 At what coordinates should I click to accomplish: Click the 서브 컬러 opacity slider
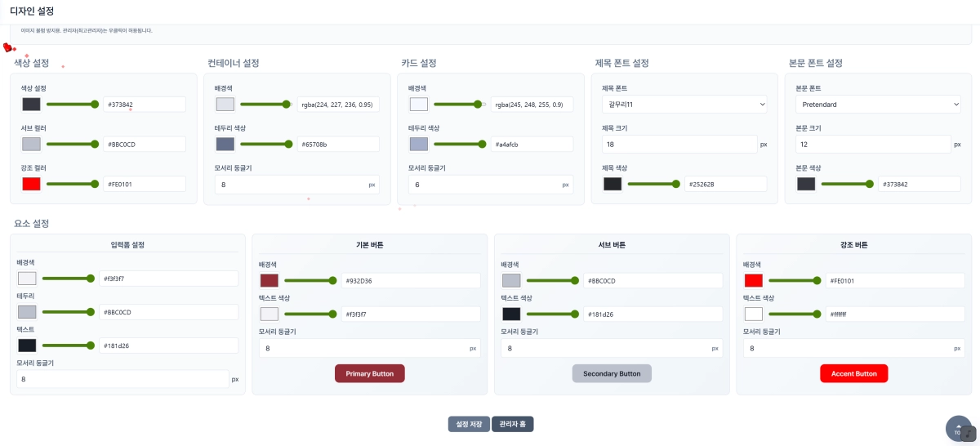[72, 144]
